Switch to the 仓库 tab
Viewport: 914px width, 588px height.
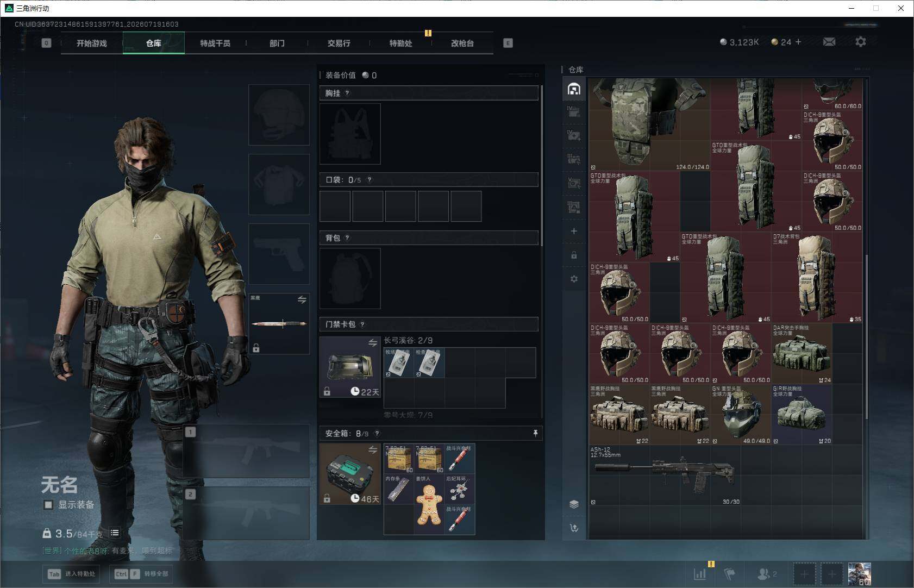click(154, 43)
